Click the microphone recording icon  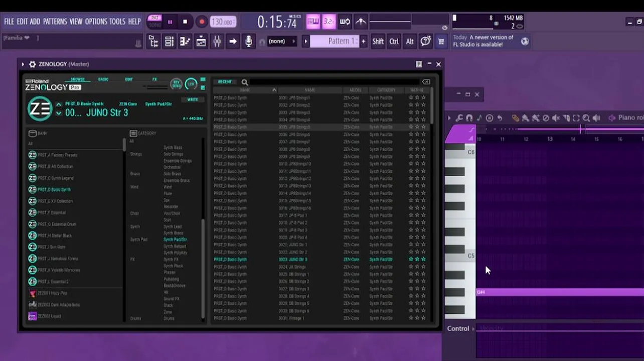pyautogui.click(x=249, y=42)
